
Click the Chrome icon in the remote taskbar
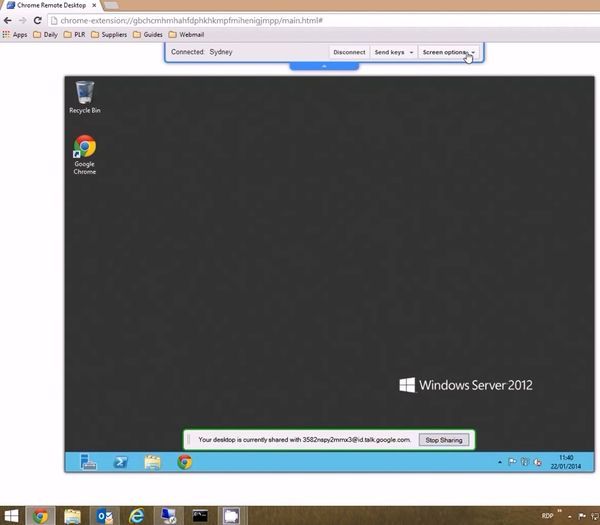point(184,462)
